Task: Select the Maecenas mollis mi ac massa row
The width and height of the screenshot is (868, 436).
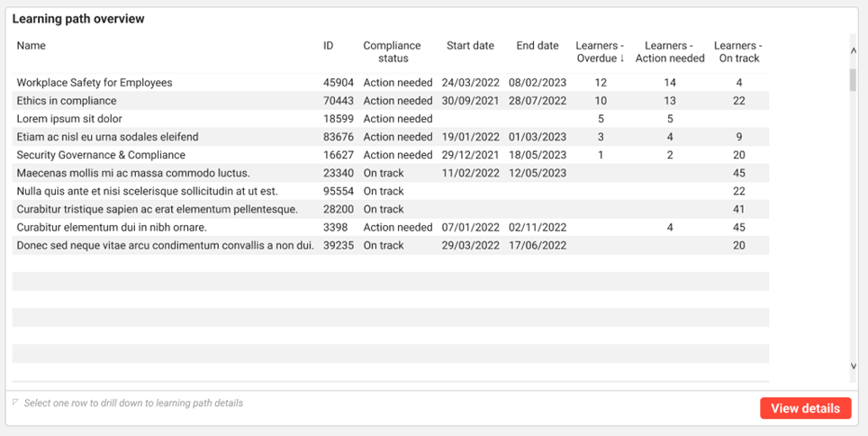Action: click(x=133, y=173)
